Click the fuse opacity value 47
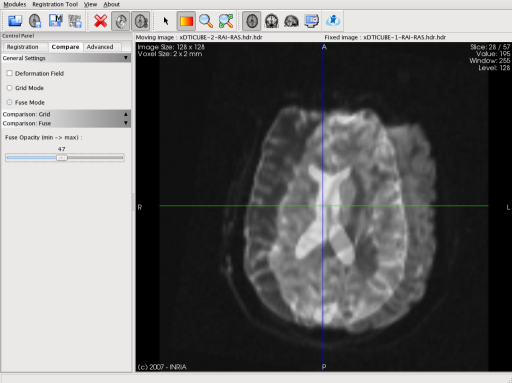This screenshot has width=512, height=383. [62, 149]
